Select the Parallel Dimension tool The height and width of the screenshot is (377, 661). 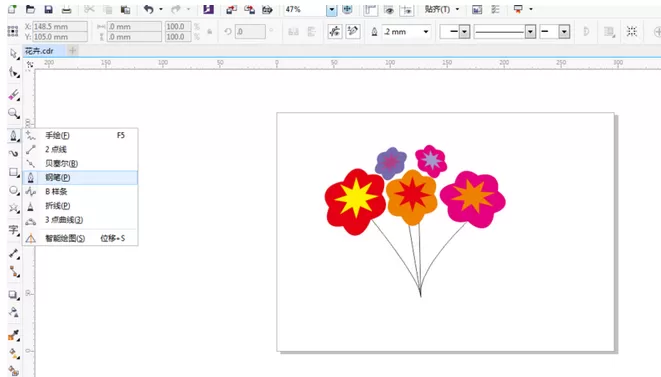coord(13,253)
